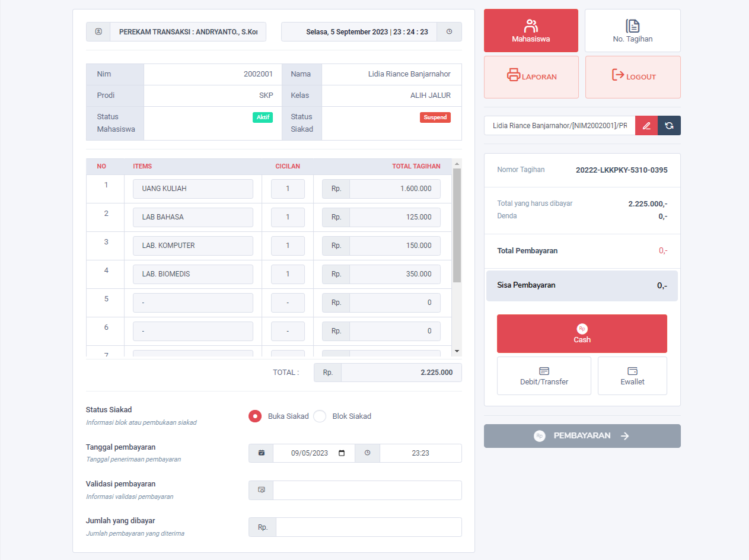Open the Laporan report button

(x=531, y=77)
